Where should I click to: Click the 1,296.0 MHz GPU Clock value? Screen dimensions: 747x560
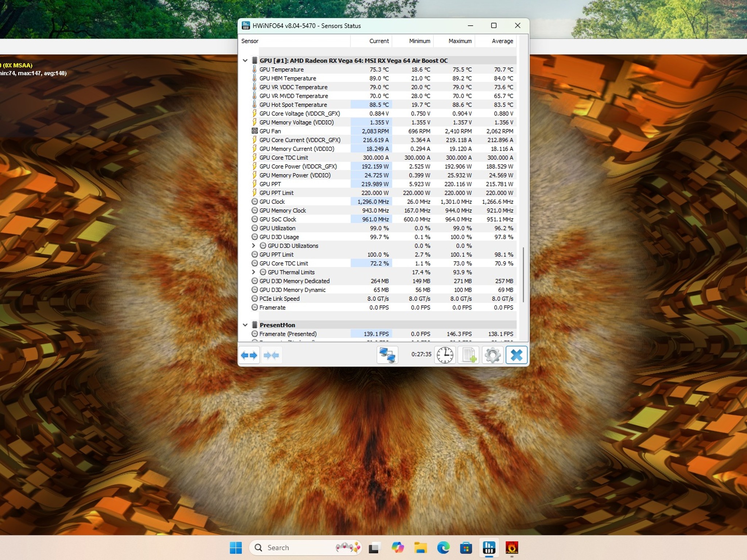(373, 202)
